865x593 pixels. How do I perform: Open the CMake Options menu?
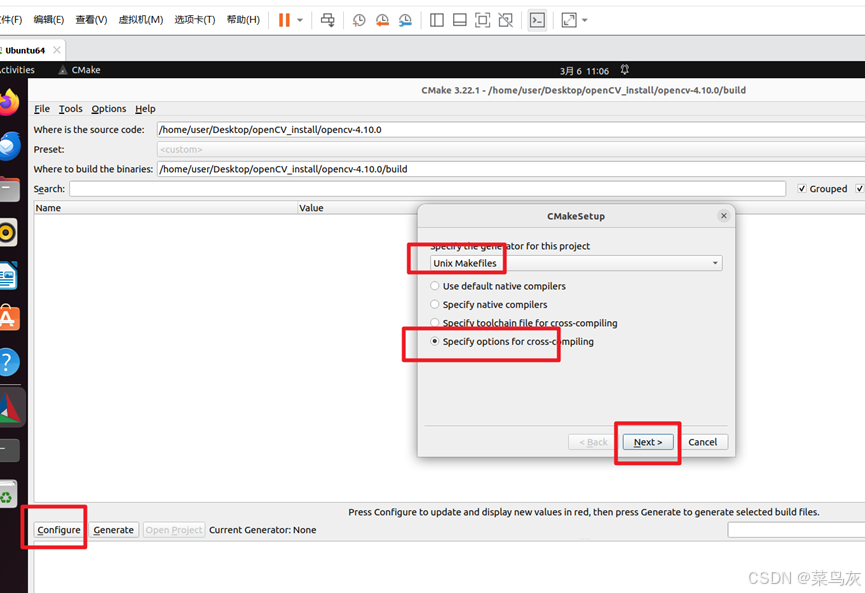(109, 109)
